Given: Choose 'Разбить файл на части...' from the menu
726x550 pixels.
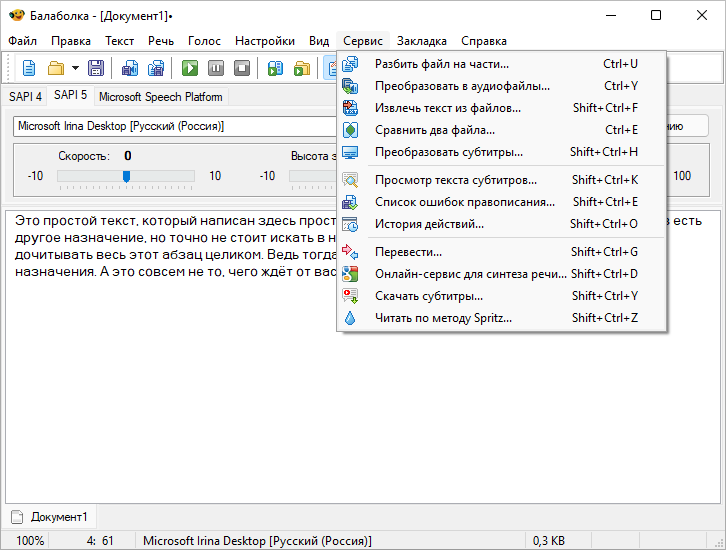Looking at the screenshot, I should pos(441,64).
